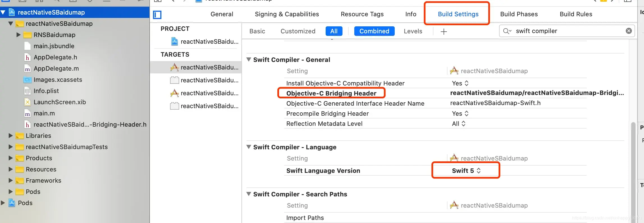Screen dimensions: 644x223
Task: Click the search magnifier filter icon
Action: click(507, 31)
